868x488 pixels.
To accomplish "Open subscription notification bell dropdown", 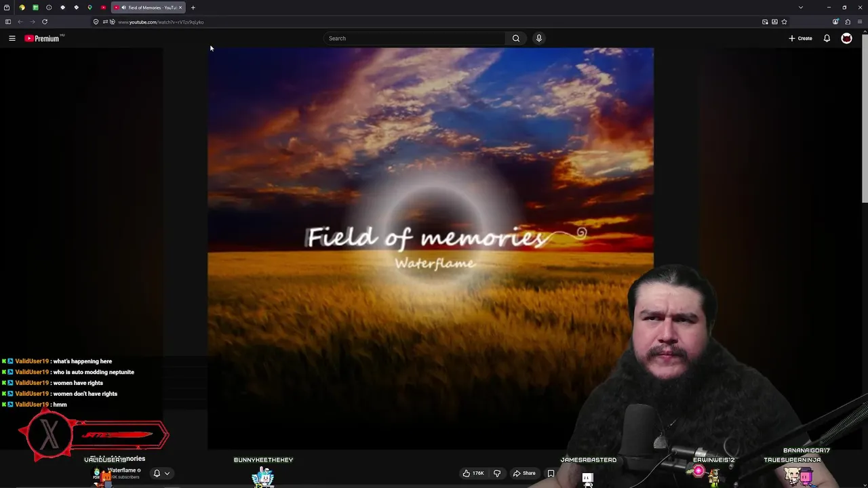I will pos(161,473).
